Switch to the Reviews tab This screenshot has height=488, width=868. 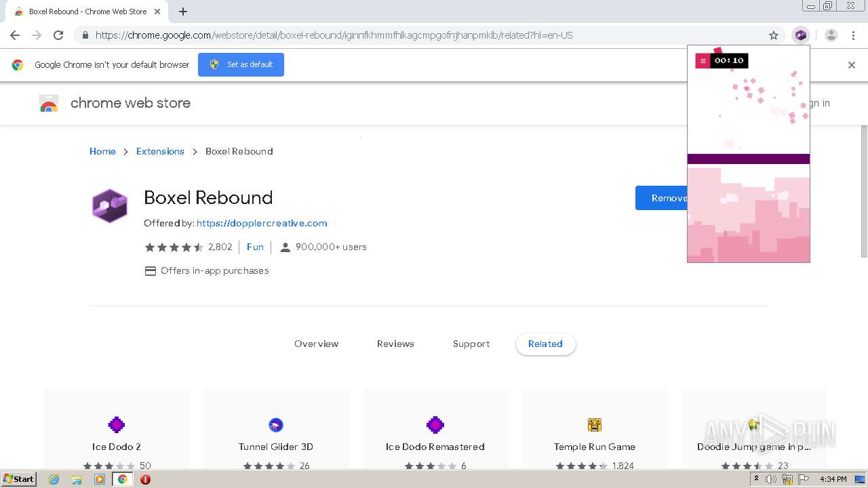395,344
